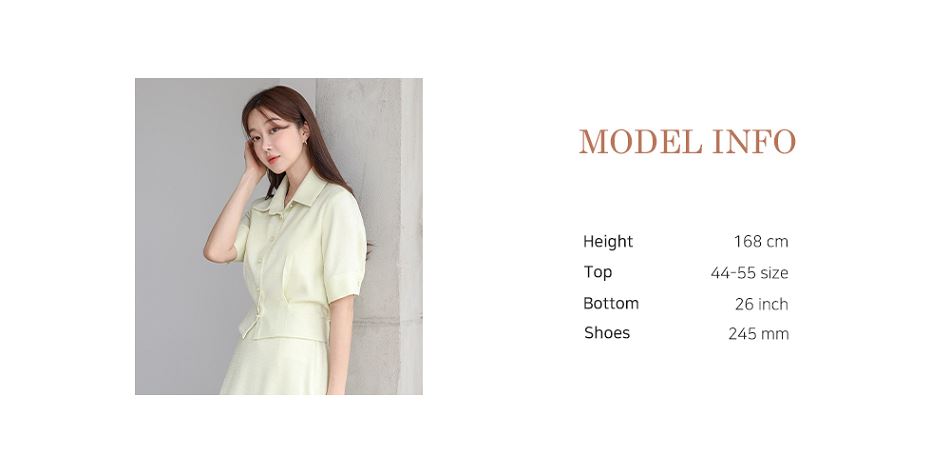The image size is (950, 476).
Task: Click the pale skirt in the photo
Action: [276, 368]
